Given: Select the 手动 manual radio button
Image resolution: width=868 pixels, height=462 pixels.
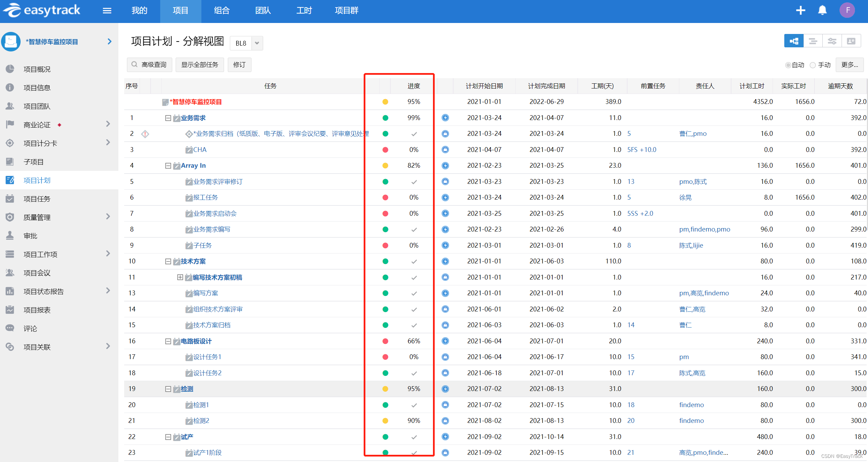Looking at the screenshot, I should 814,65.
